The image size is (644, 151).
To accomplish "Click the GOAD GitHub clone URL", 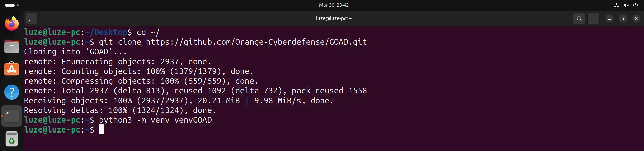I will click(256, 42).
